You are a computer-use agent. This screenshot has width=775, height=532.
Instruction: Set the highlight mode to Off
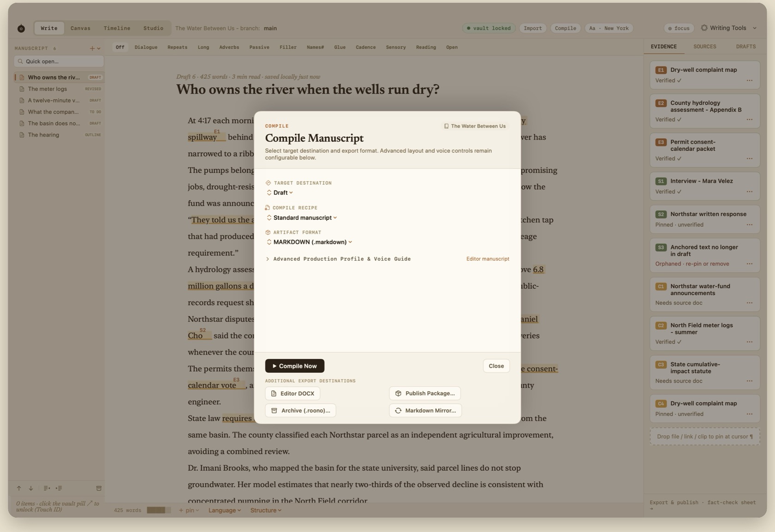click(120, 47)
